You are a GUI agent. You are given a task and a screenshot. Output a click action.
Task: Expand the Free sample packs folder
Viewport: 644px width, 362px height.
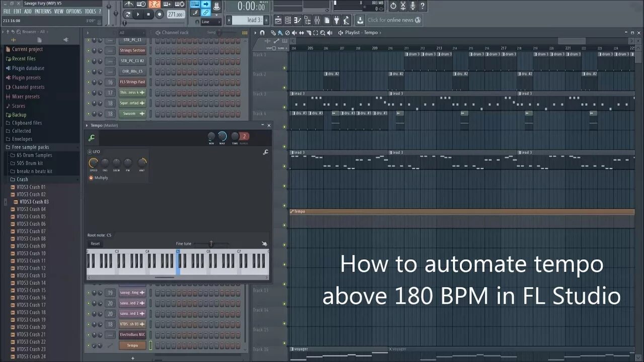[30, 147]
